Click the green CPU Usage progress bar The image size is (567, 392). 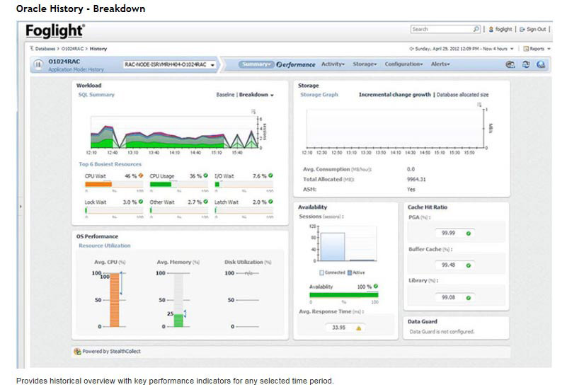[x=161, y=185]
